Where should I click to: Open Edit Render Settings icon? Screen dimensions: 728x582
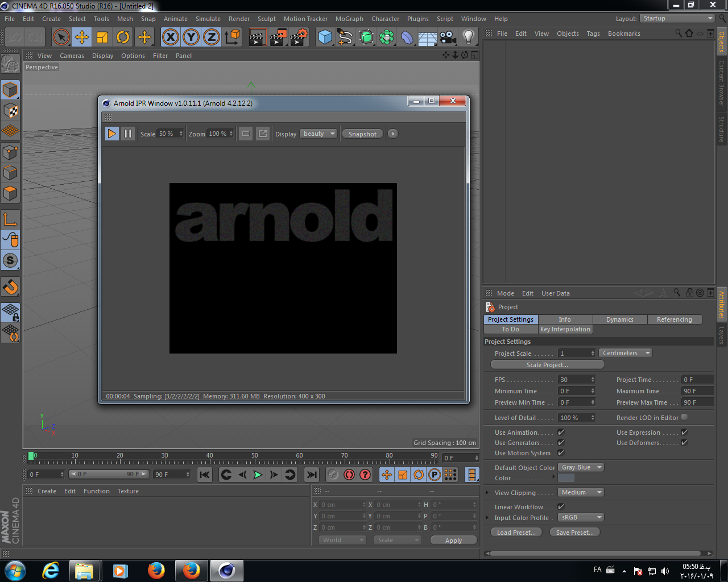(x=299, y=38)
